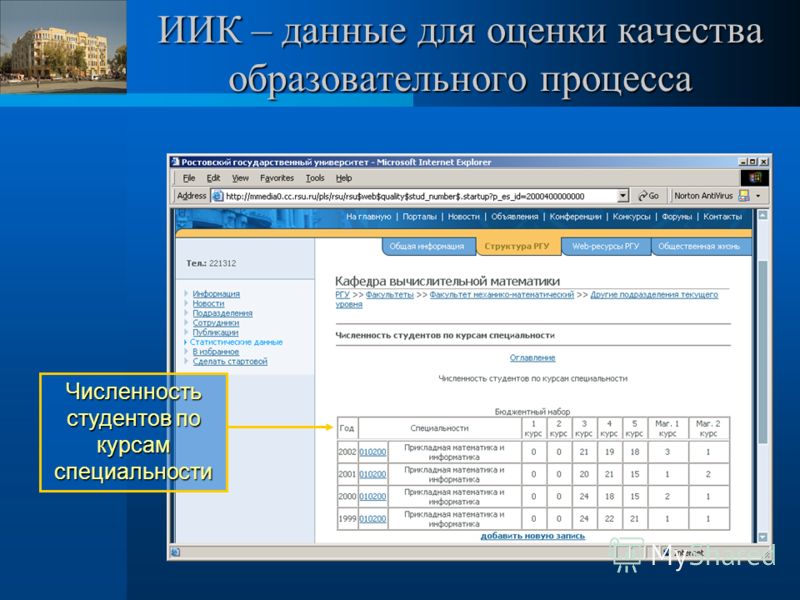Image resolution: width=800 pixels, height=600 pixels.
Task: Open 010200 link in 2000 row
Action: click(x=373, y=497)
